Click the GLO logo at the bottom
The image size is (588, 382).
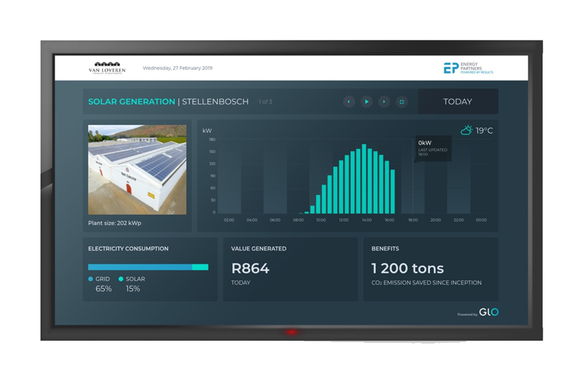tap(489, 312)
